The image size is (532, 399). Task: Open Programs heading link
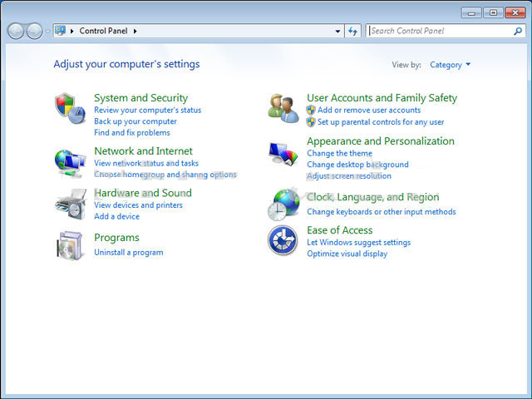coord(116,238)
